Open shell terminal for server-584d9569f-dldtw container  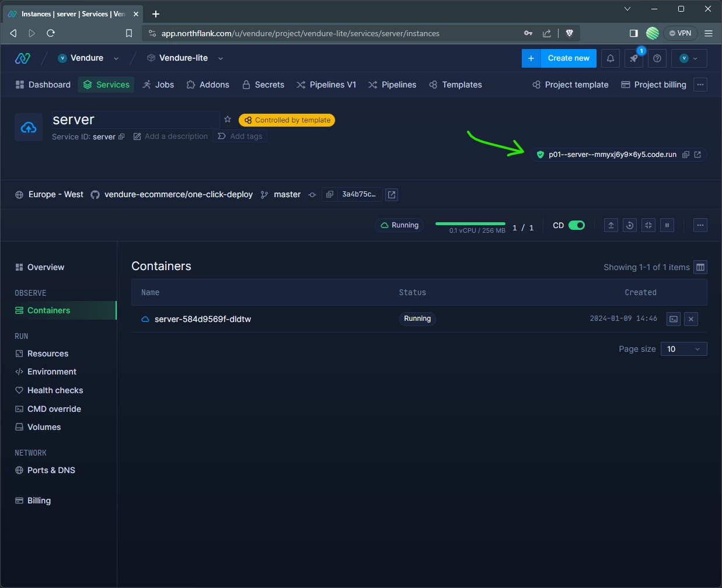point(674,319)
